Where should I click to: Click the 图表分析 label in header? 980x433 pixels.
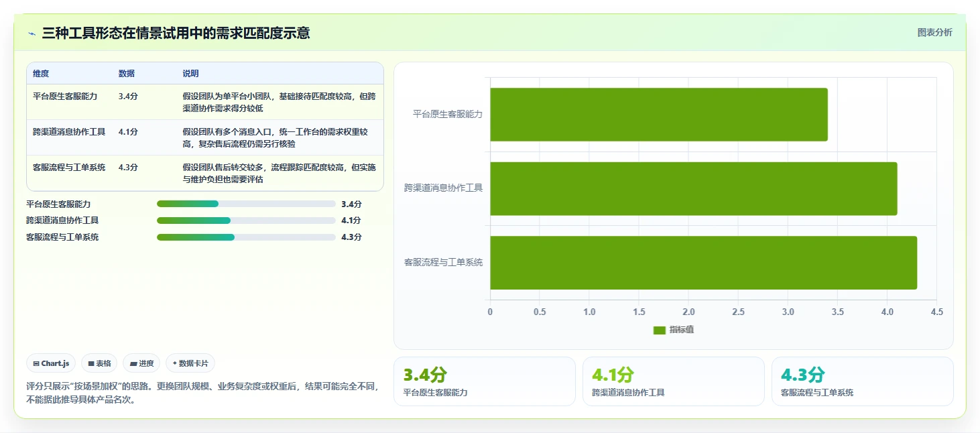[x=934, y=32]
